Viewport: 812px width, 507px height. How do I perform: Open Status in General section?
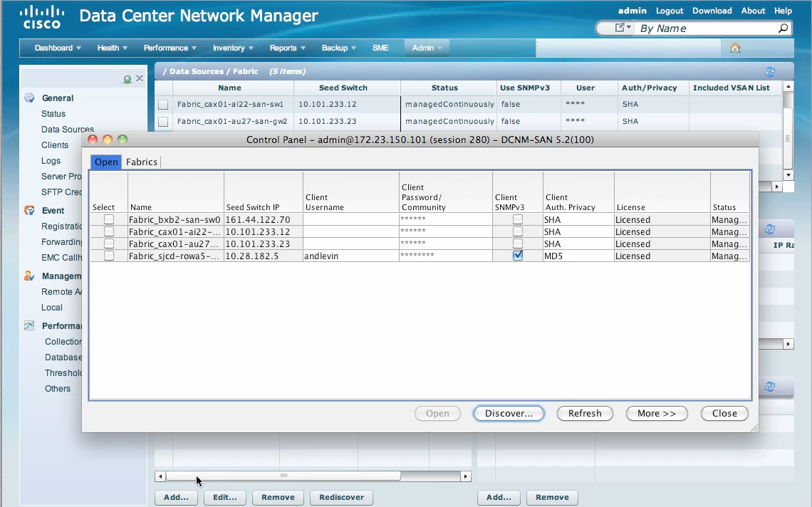[x=53, y=113]
